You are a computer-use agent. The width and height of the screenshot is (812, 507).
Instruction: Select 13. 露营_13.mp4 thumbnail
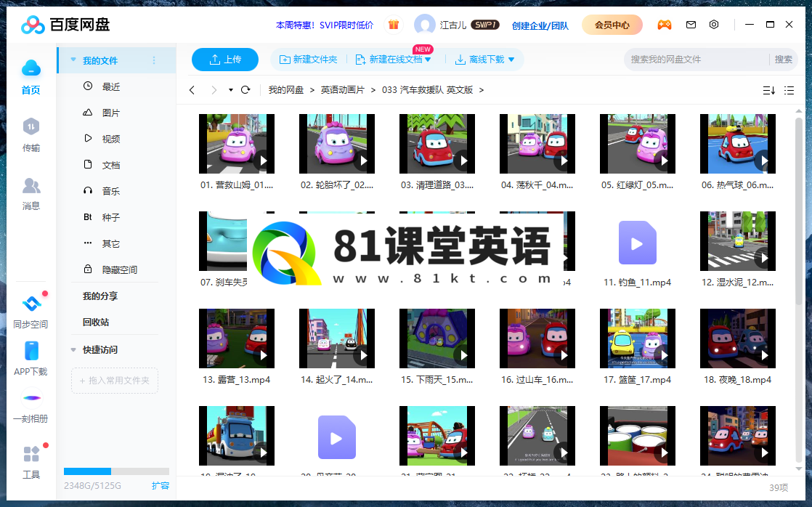pyautogui.click(x=237, y=338)
